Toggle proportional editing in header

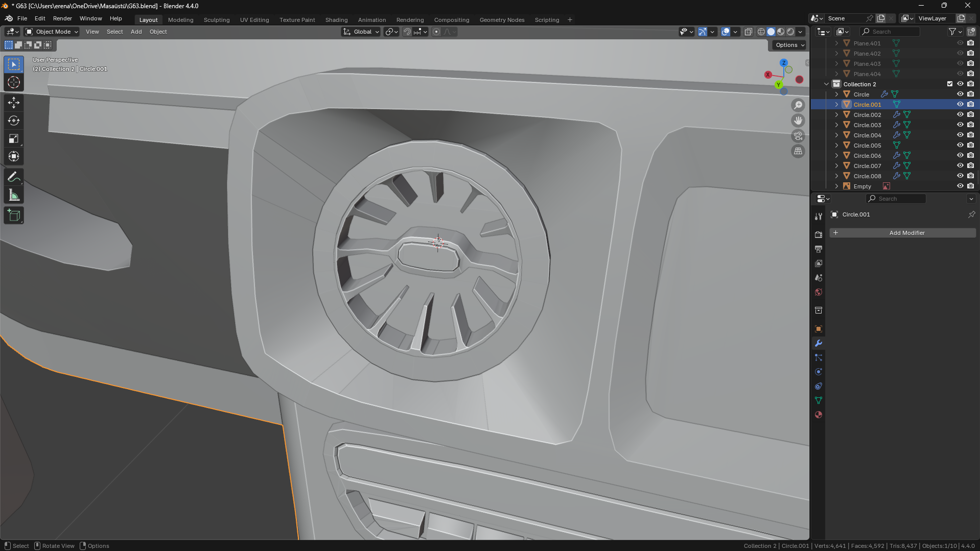[x=436, y=32]
